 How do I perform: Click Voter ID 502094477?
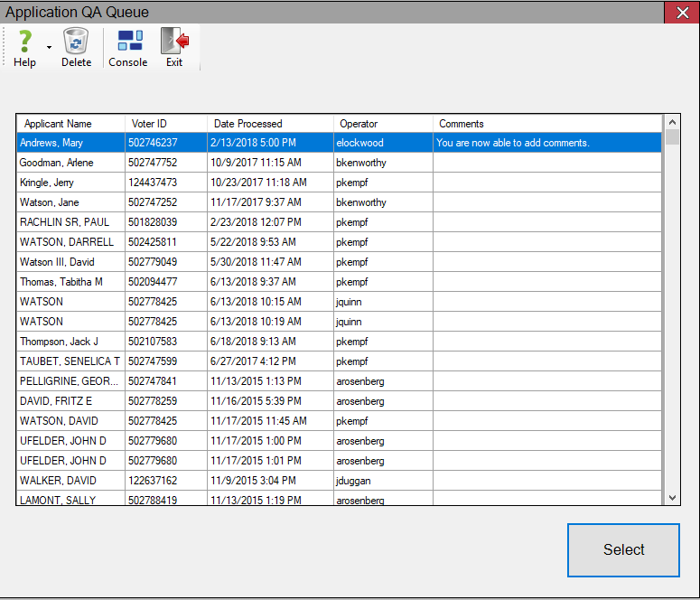153,282
